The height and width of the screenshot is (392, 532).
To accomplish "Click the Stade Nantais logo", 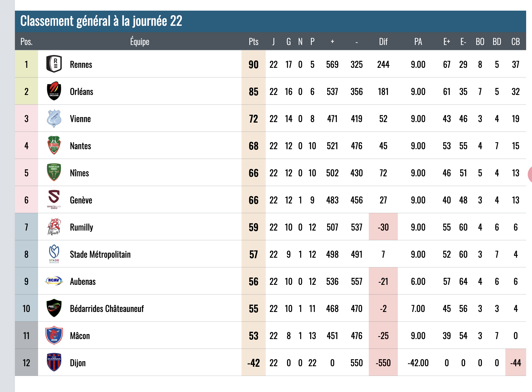I will click(54, 145).
